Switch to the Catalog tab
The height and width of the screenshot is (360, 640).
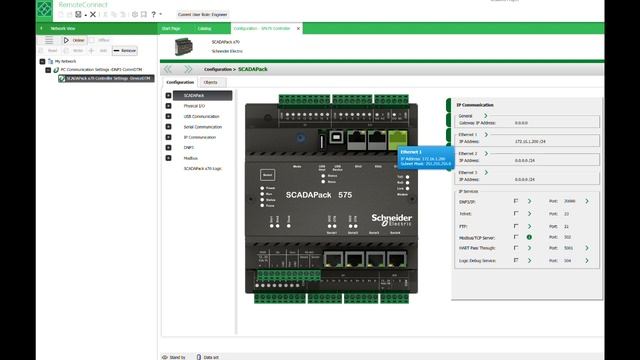coord(204,29)
